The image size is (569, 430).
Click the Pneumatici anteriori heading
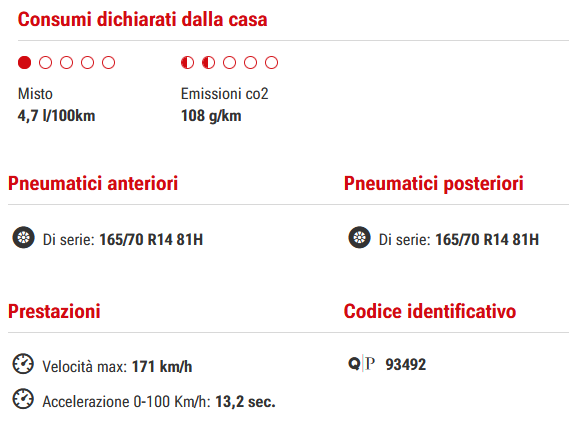[x=93, y=183]
